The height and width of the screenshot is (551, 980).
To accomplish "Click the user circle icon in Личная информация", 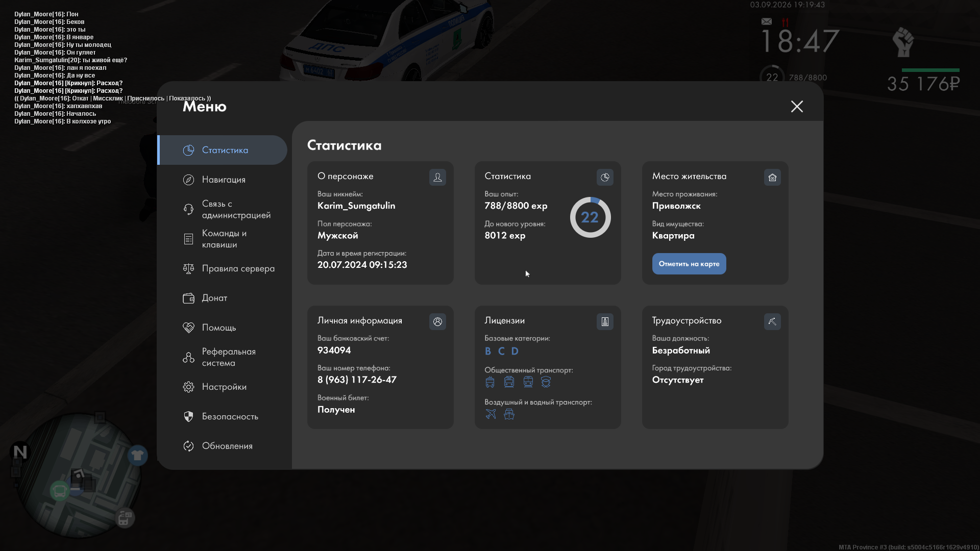I will tap(437, 321).
